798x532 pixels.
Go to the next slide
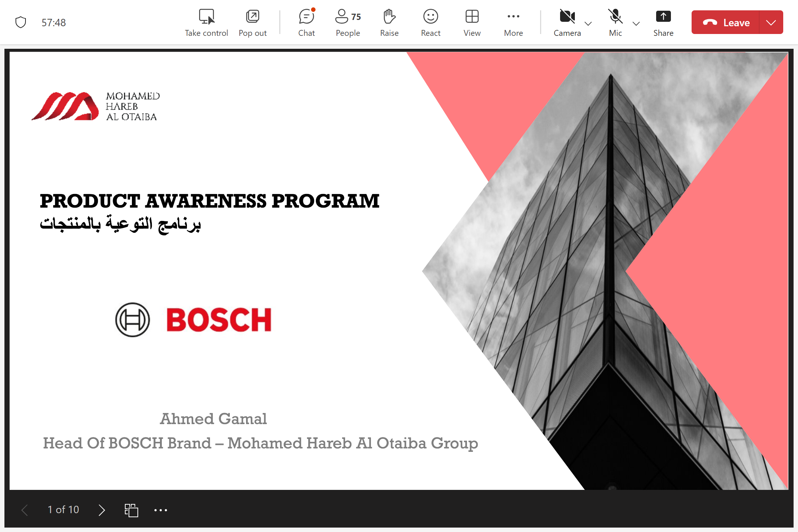[102, 510]
